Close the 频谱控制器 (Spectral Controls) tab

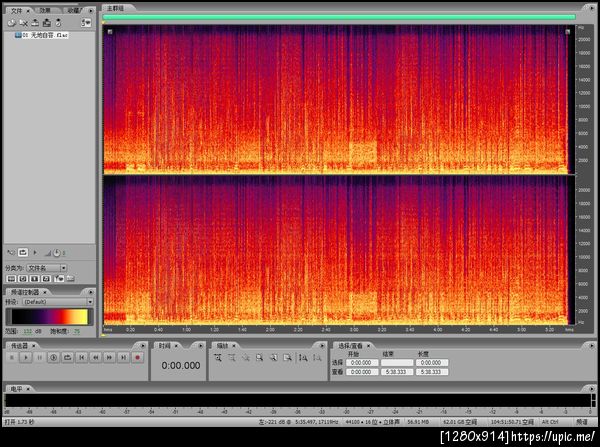45,292
